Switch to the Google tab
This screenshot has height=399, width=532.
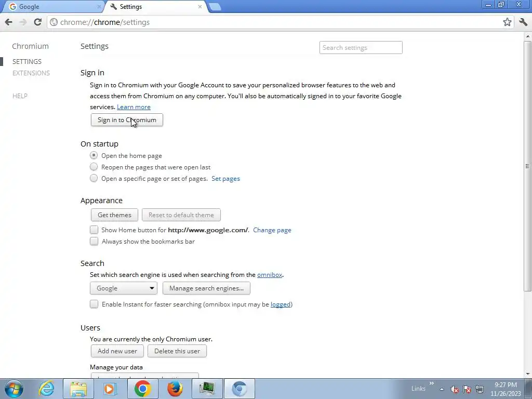pos(52,6)
